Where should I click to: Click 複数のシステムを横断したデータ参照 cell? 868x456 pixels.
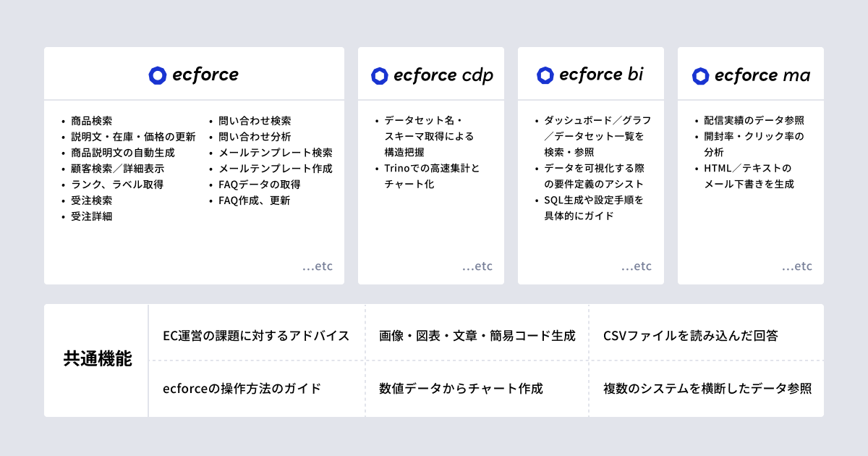[x=707, y=389]
